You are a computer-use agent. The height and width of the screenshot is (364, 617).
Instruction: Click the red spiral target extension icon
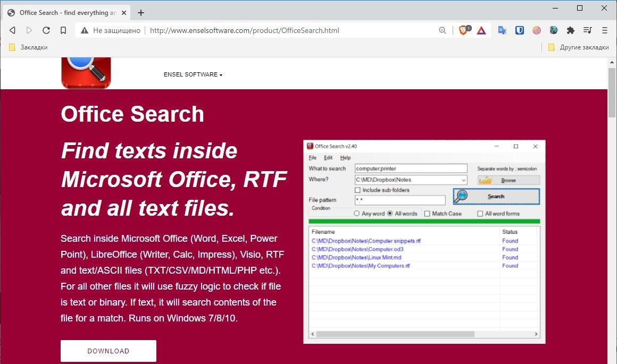[x=536, y=30]
